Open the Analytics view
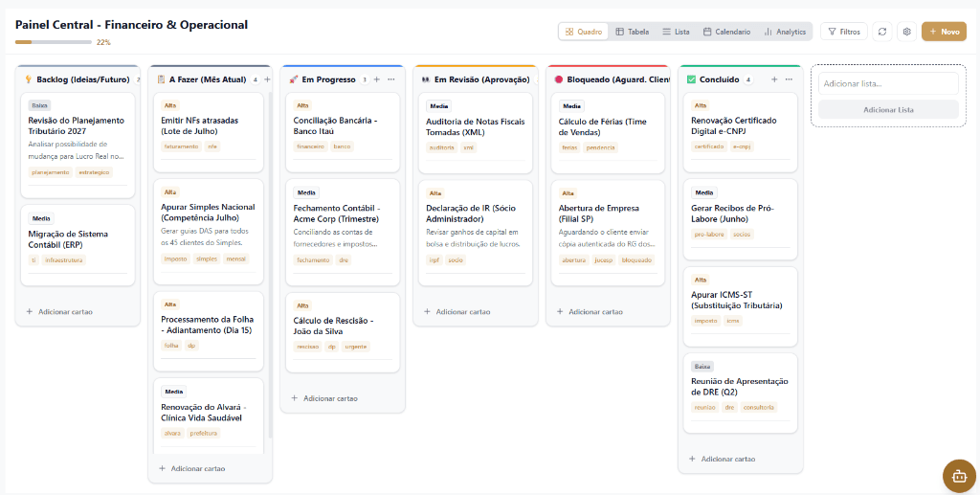The width and height of the screenshot is (980, 495). click(x=785, y=32)
